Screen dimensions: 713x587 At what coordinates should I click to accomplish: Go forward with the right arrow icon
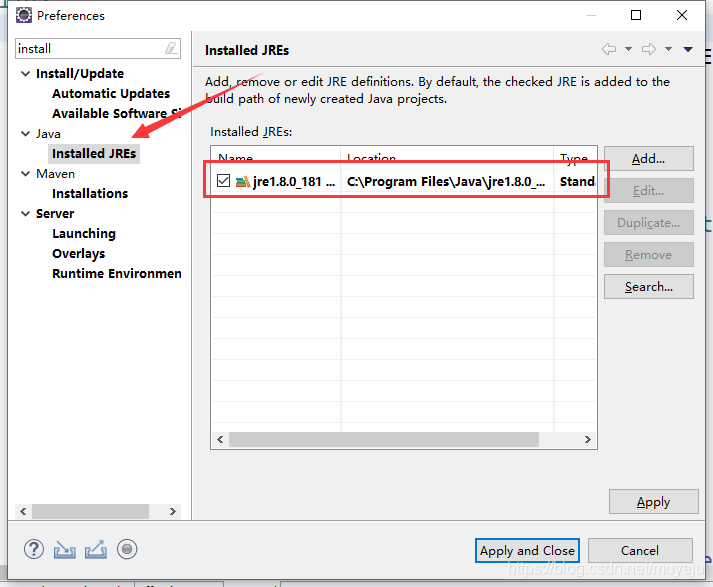click(649, 49)
